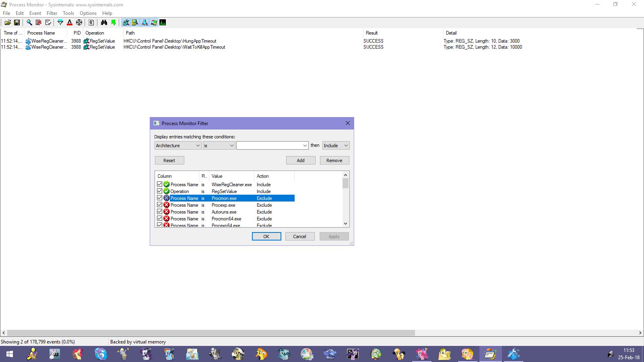Click the highlighted Process Monitor taskbar icon

(x=490, y=354)
